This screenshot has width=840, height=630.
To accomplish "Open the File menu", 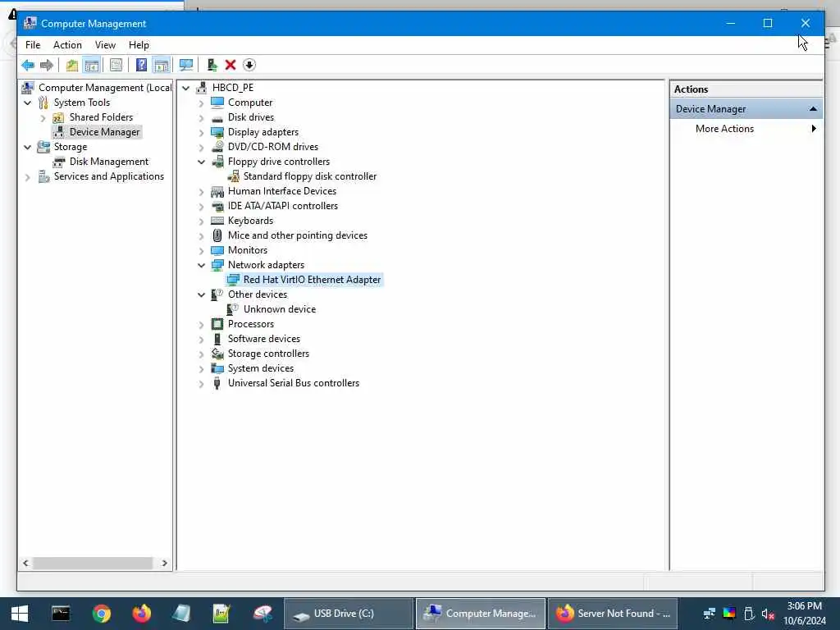I will click(33, 45).
